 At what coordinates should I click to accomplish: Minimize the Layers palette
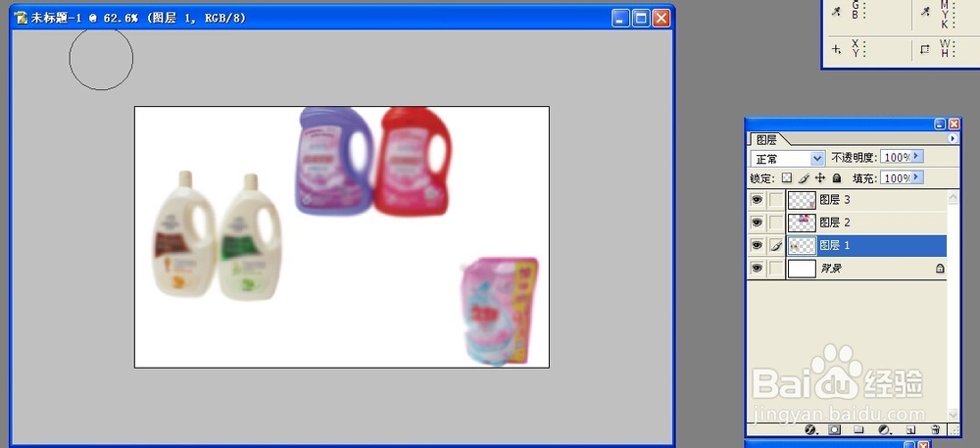(941, 124)
